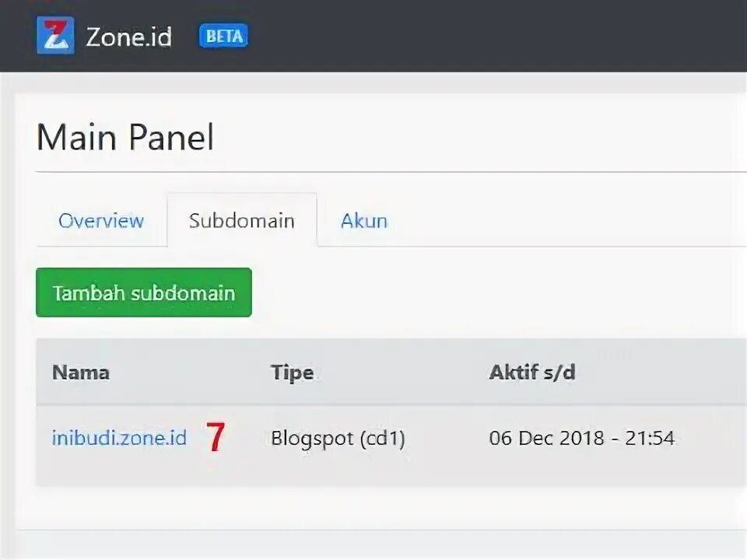The height and width of the screenshot is (560, 747).
Task: Select the Blogspot (cd1) type cell
Action: click(x=338, y=438)
